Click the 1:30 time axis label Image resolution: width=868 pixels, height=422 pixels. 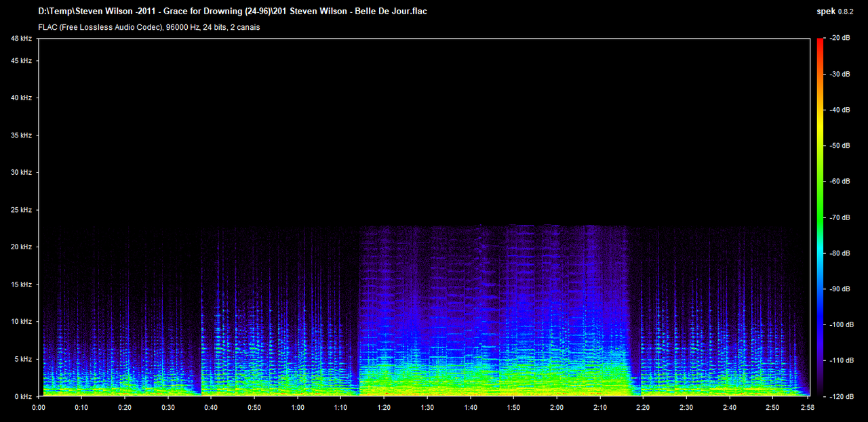point(427,408)
